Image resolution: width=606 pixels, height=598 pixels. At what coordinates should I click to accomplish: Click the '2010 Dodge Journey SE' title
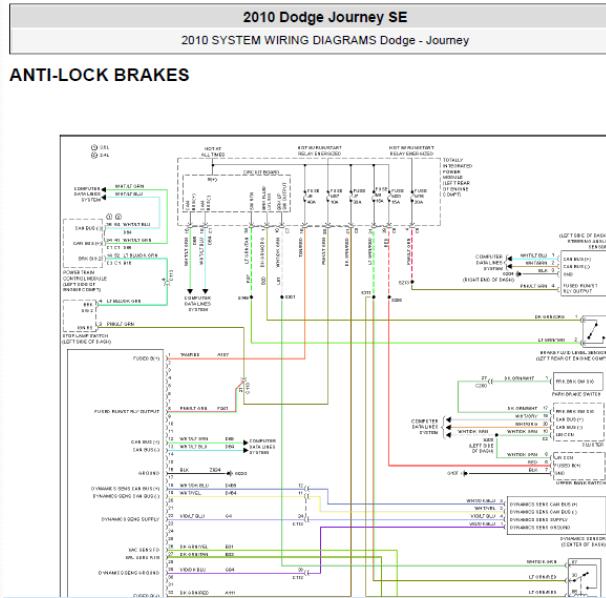325,17
